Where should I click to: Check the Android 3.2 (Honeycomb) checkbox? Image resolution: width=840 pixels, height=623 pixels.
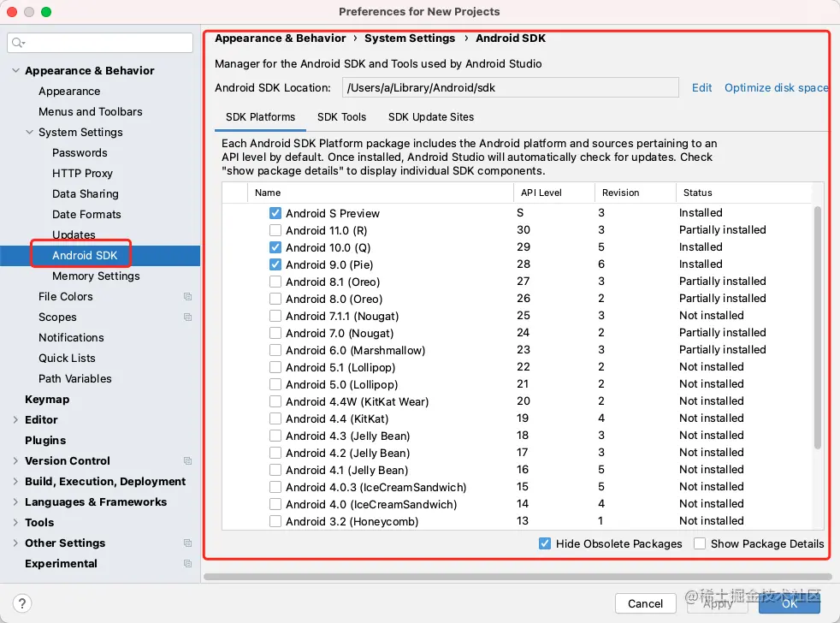pyautogui.click(x=275, y=521)
